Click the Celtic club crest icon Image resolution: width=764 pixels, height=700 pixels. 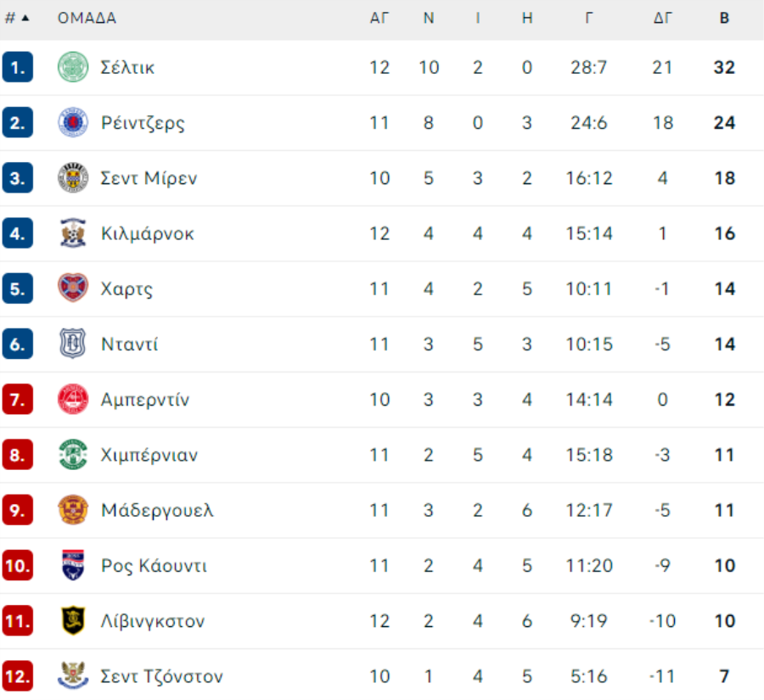click(73, 68)
